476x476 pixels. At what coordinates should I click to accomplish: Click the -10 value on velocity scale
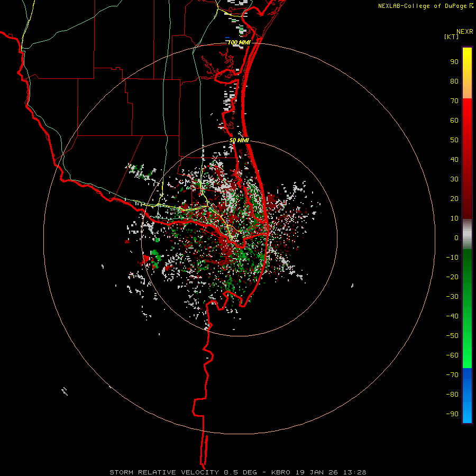[x=452, y=258]
